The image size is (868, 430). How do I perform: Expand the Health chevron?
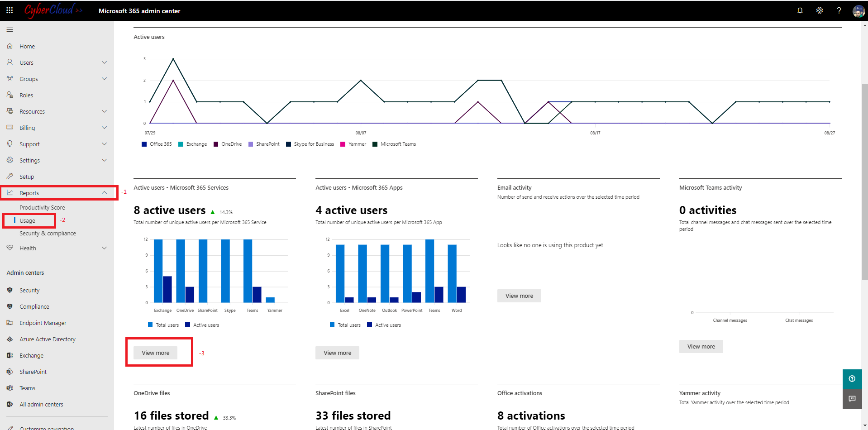[x=105, y=248]
